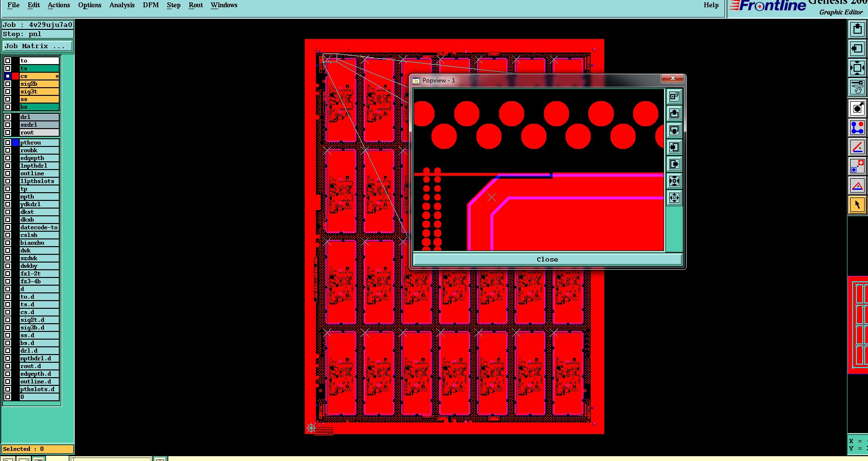Select the pthslots.d layer name
868x461 pixels.
pos(39,389)
